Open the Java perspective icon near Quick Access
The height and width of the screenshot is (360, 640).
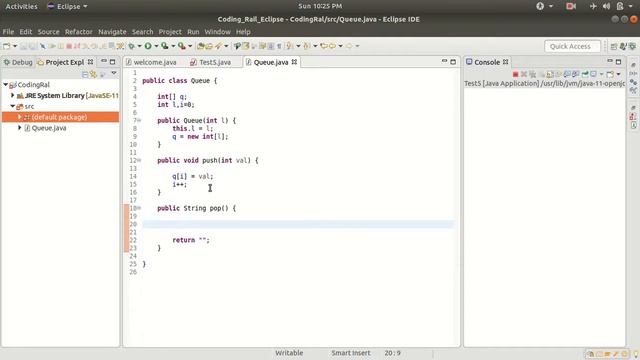623,46
